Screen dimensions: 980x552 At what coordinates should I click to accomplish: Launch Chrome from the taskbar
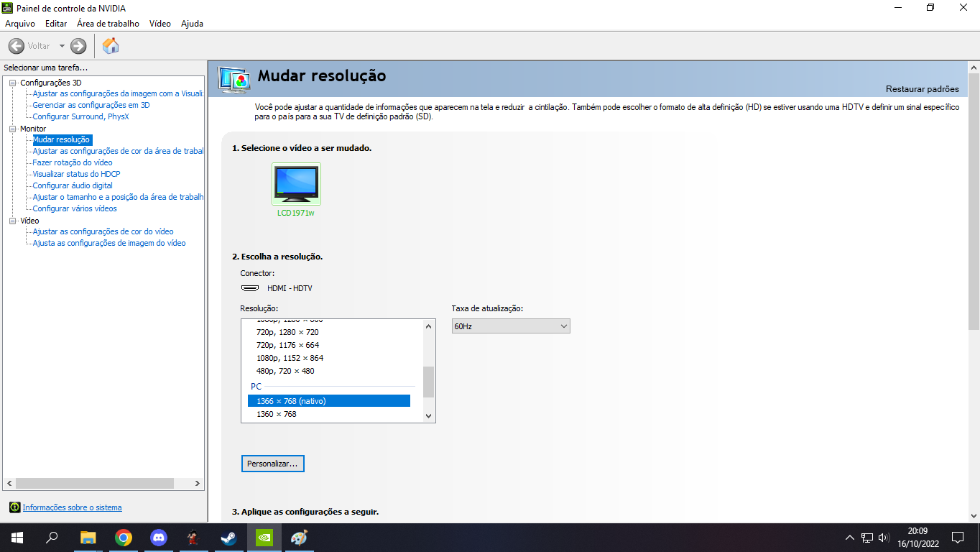coord(124,538)
